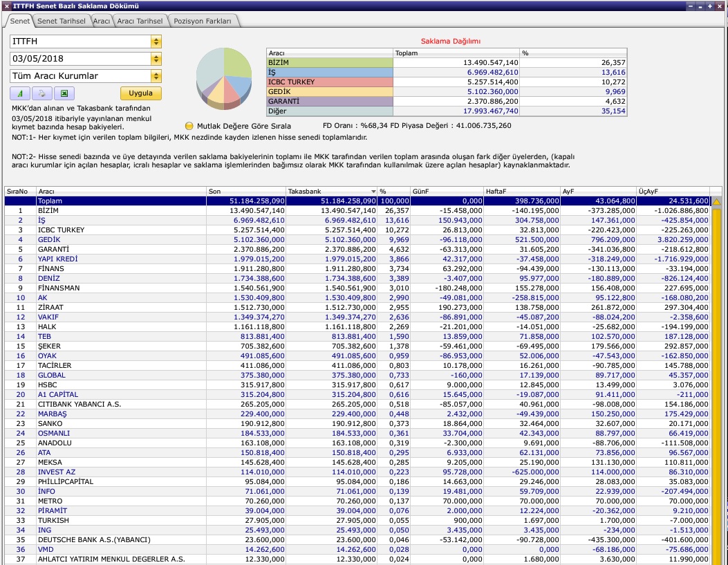
Task: Open the 03/05/2018 date dropdown
Action: (x=156, y=59)
